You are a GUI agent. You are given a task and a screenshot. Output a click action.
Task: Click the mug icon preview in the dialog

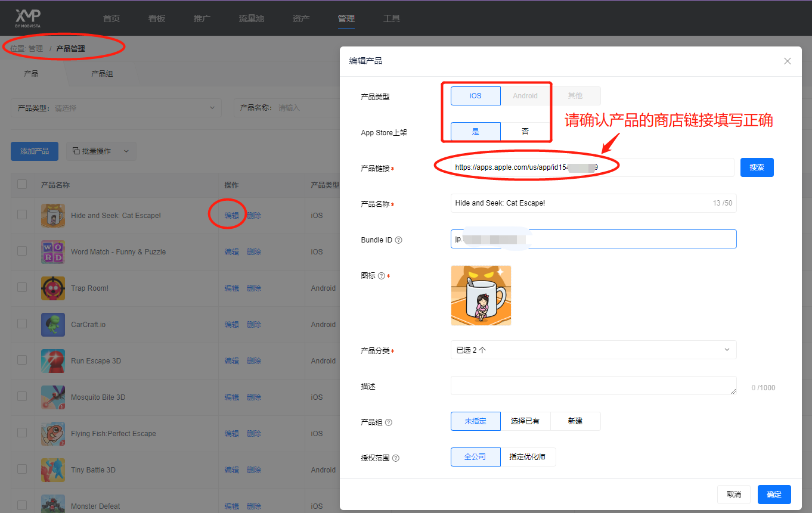click(481, 295)
